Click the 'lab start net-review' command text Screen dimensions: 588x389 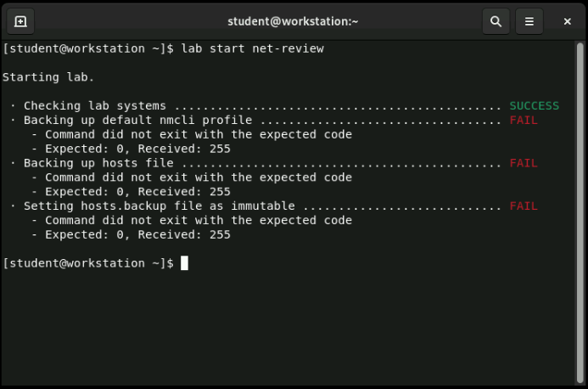pos(252,48)
